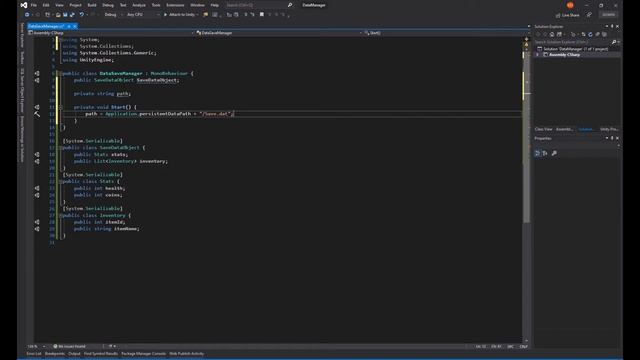The image size is (640, 360).
Task: Open the Find Symbol Results tab
Action: click(101, 354)
